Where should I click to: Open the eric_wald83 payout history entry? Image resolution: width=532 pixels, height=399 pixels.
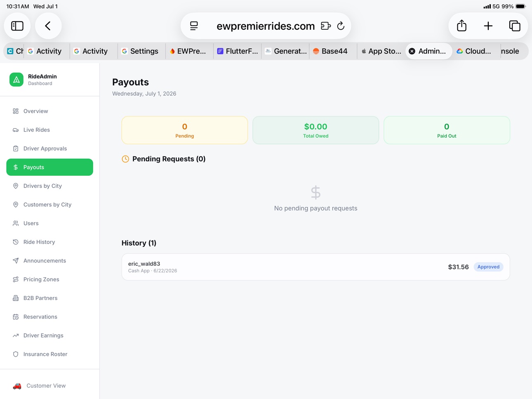315,267
